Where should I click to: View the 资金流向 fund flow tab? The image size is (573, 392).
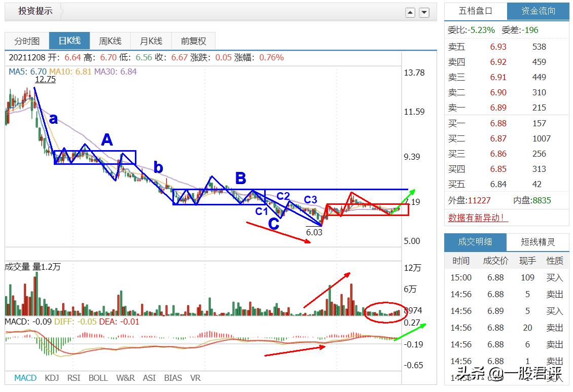pos(537,11)
